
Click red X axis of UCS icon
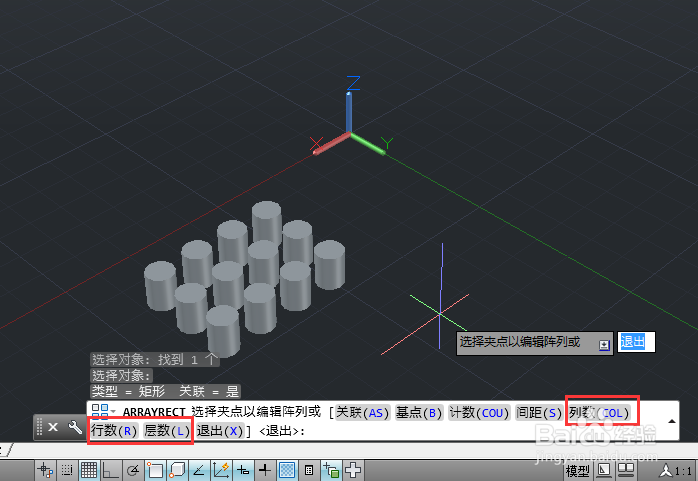point(332,143)
